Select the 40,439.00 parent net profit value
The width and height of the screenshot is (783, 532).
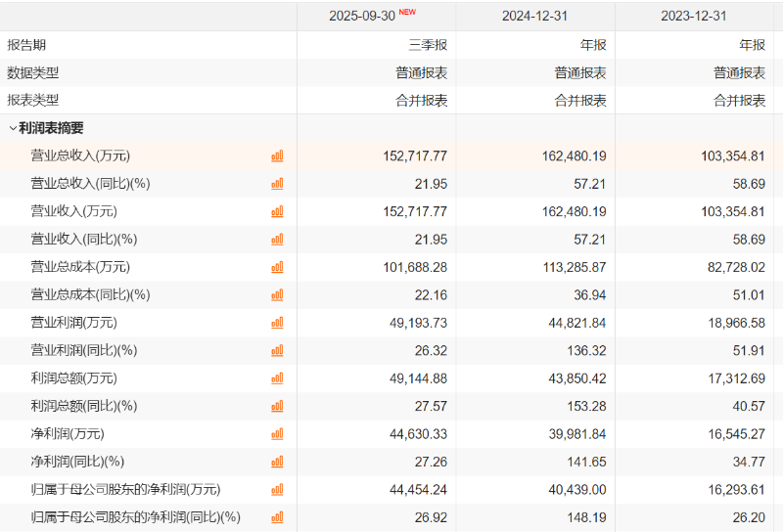[x=577, y=490]
